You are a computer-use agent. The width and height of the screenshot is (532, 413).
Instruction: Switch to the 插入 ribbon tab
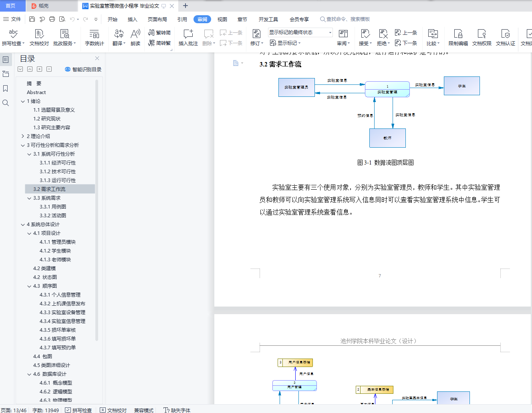coord(132,19)
